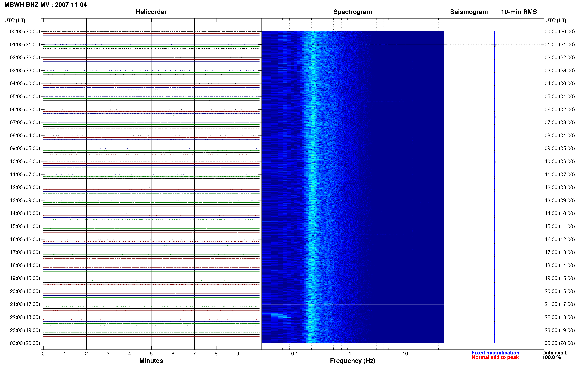Click minute tick label 5
The image size is (588, 368).
pos(151,354)
